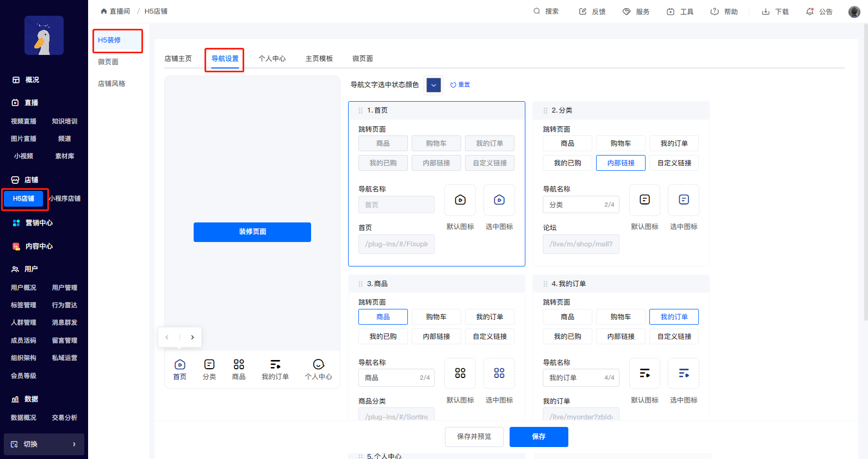Open the tools (工具) icon
This screenshot has width=868, height=459.
671,11
